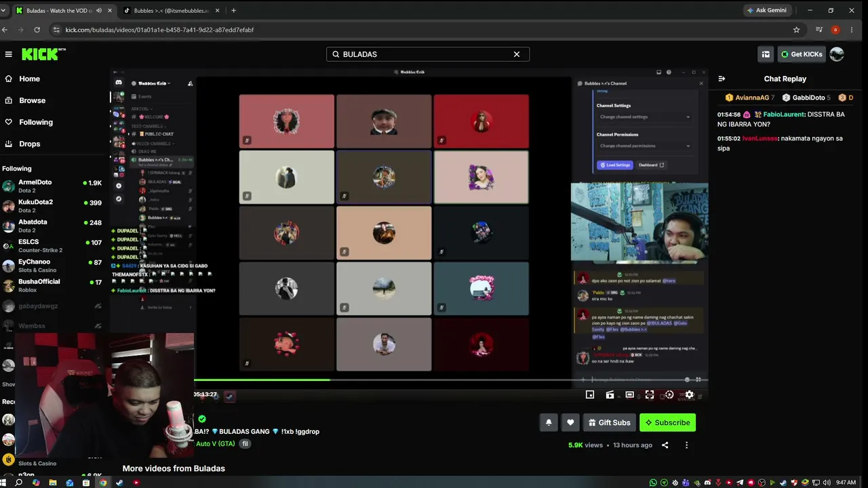Click the KICK logo

click(43, 54)
